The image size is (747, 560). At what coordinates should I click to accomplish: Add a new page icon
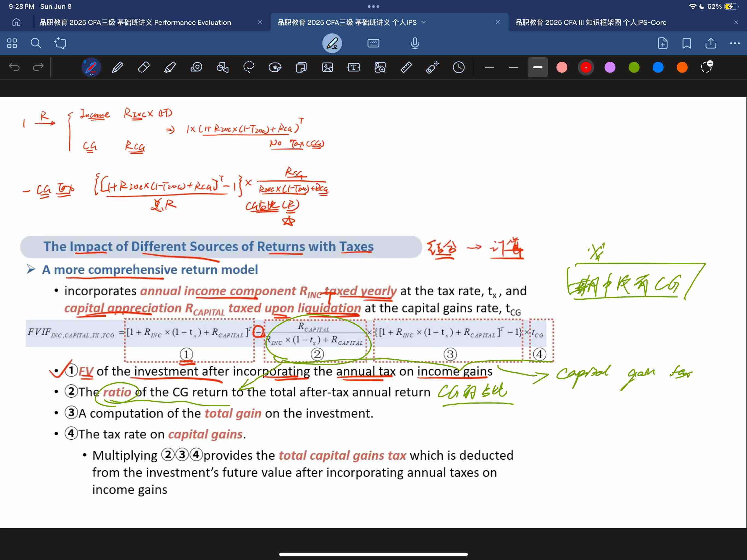[x=663, y=43]
